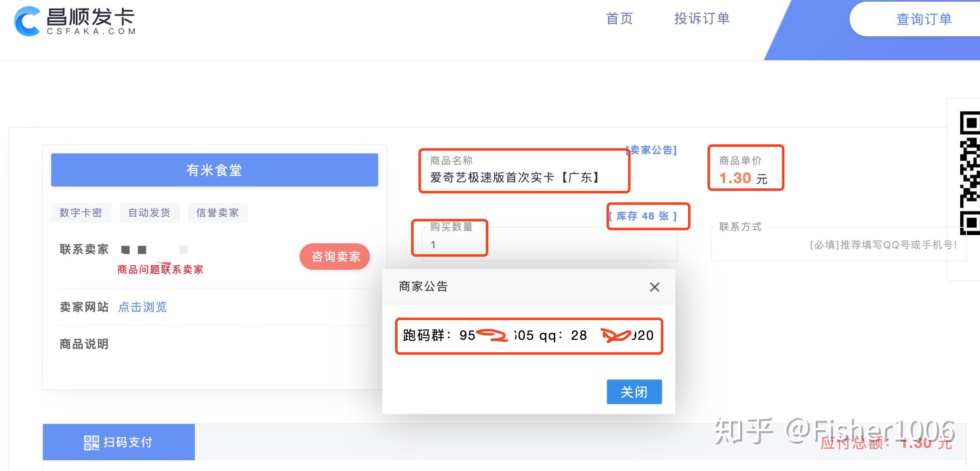Click the 咨询卖家 button
This screenshot has width=980, height=471.
tap(335, 257)
